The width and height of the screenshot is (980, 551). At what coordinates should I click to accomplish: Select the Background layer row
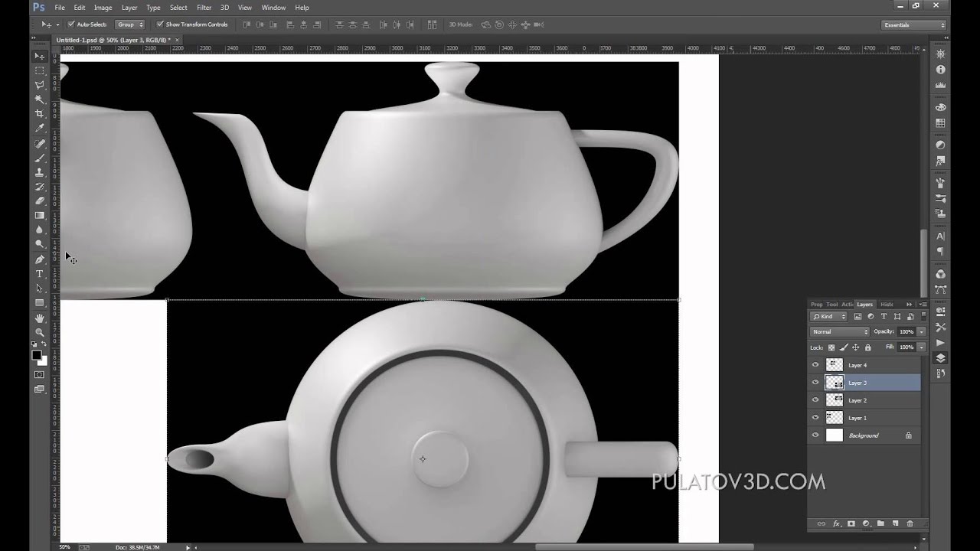point(865,435)
